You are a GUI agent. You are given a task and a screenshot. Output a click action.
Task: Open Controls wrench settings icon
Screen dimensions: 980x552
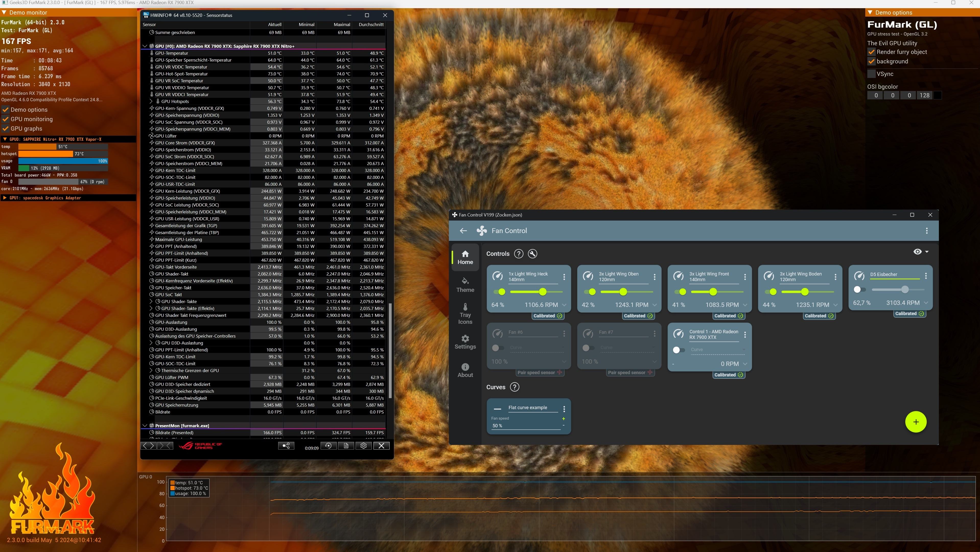tap(533, 254)
